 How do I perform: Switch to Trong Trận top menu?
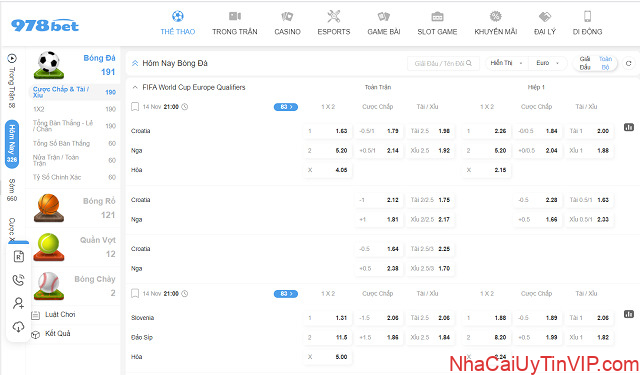click(x=235, y=23)
